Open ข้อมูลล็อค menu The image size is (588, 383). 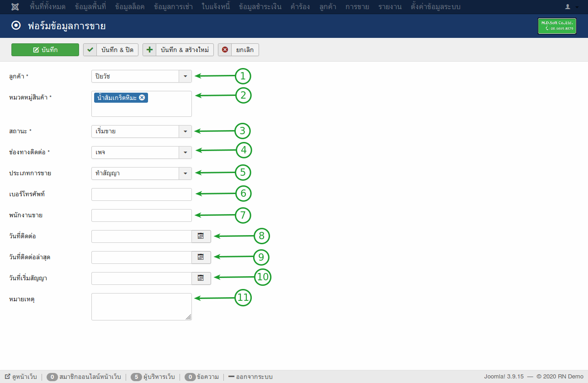tap(130, 7)
